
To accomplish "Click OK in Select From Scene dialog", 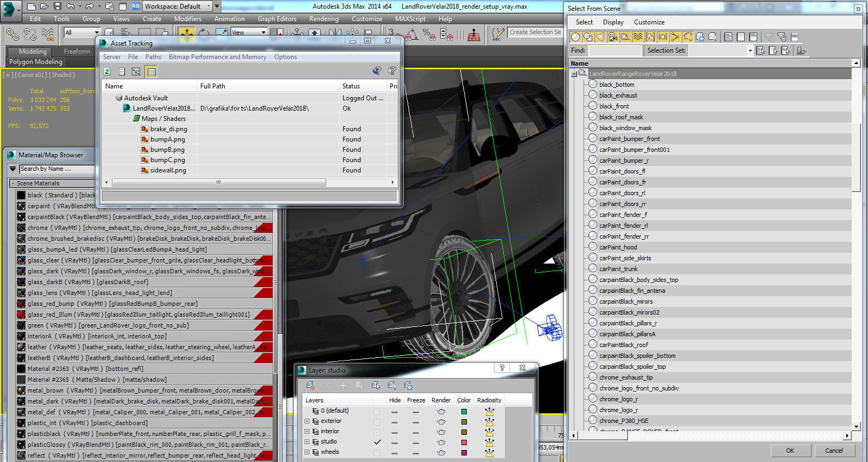I will [x=790, y=451].
